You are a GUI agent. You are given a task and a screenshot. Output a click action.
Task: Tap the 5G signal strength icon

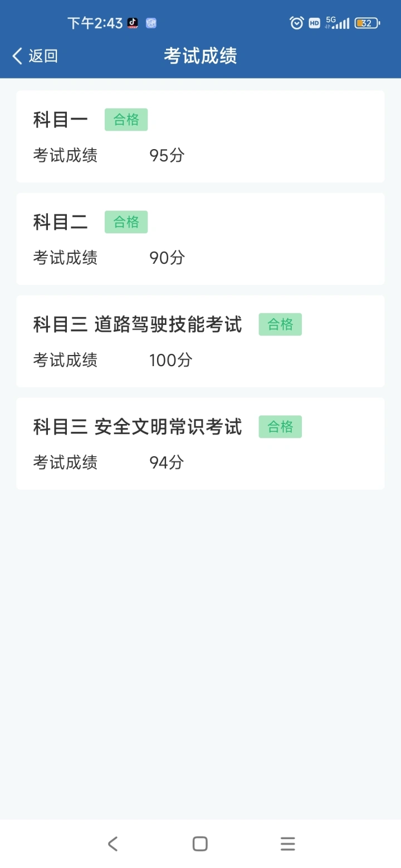click(x=338, y=23)
